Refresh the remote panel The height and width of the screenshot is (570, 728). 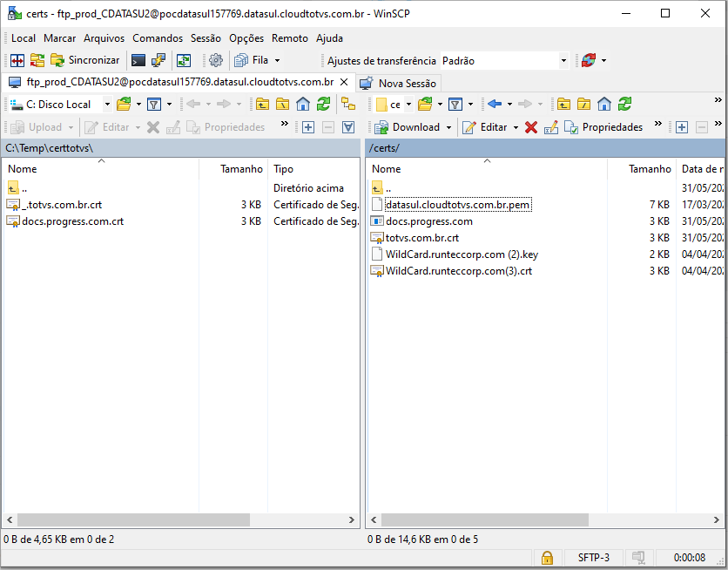tap(624, 105)
